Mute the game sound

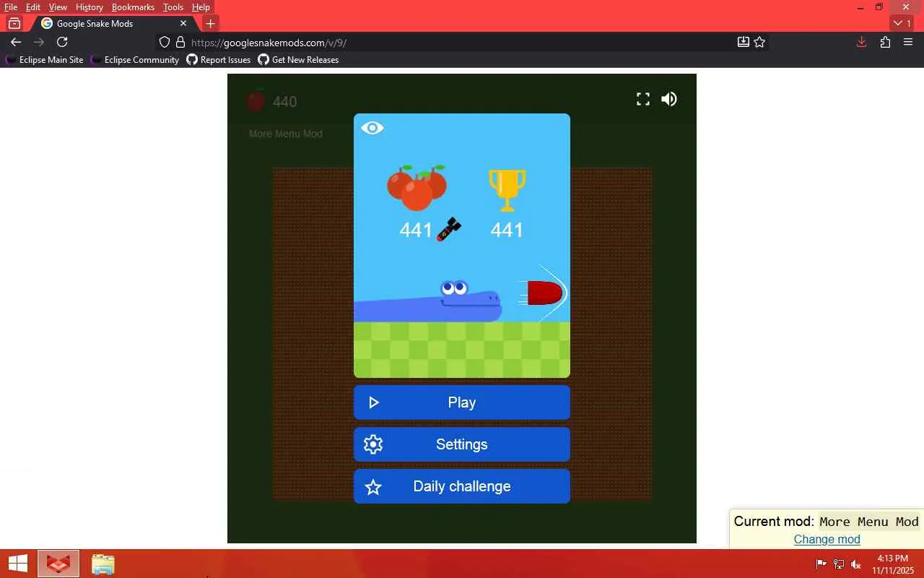[x=669, y=99]
